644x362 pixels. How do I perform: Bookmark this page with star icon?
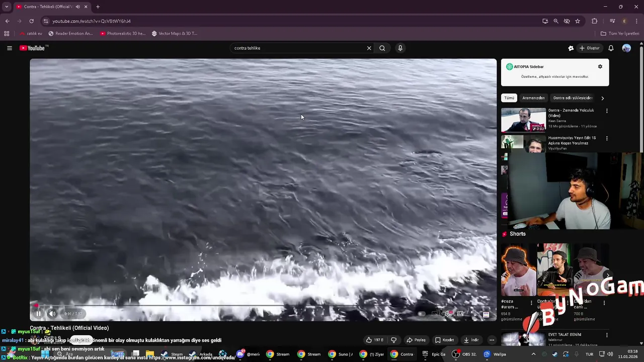(x=578, y=21)
